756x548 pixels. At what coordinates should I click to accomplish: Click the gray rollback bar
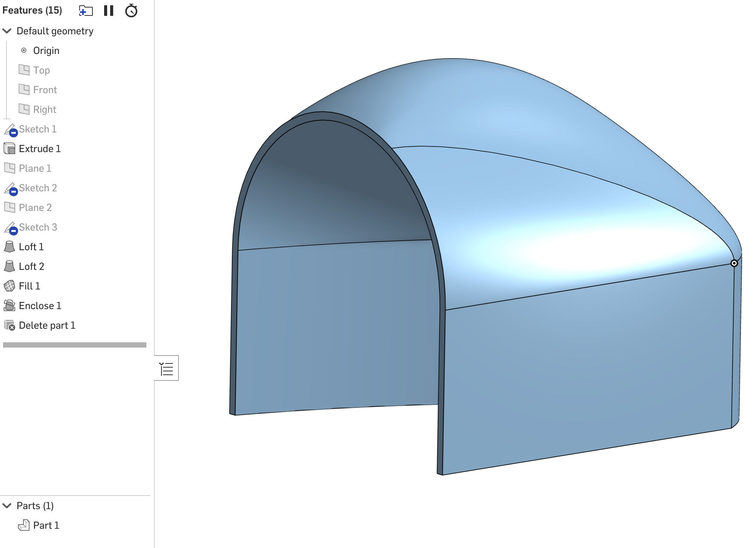[x=75, y=345]
